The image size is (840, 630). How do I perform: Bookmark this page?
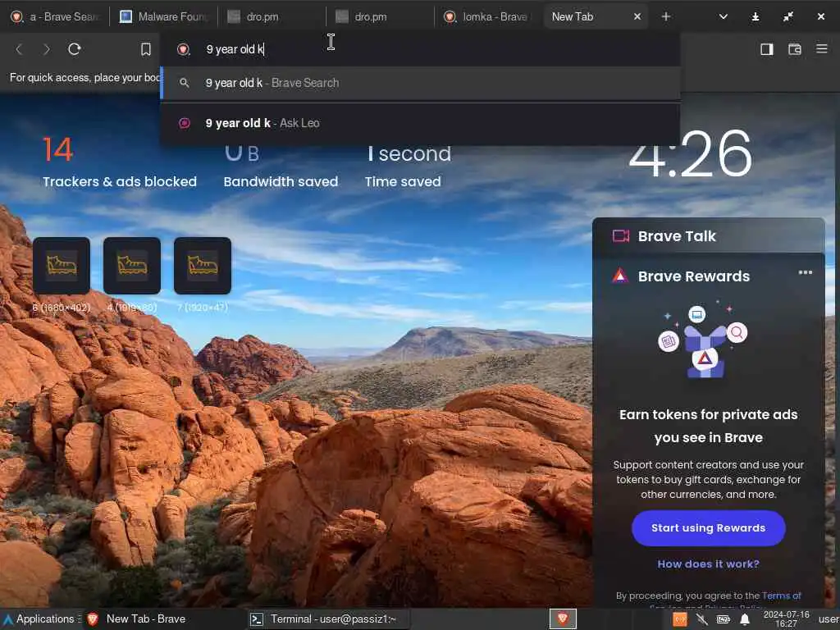tap(146, 49)
